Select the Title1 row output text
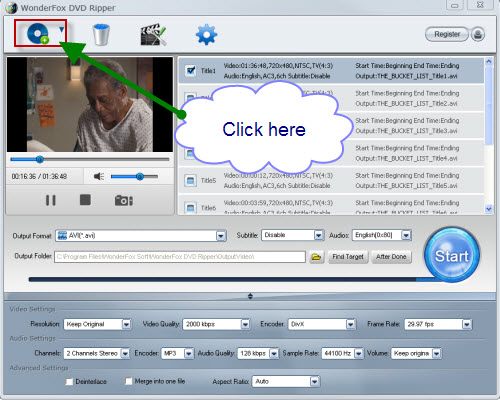 [406, 76]
